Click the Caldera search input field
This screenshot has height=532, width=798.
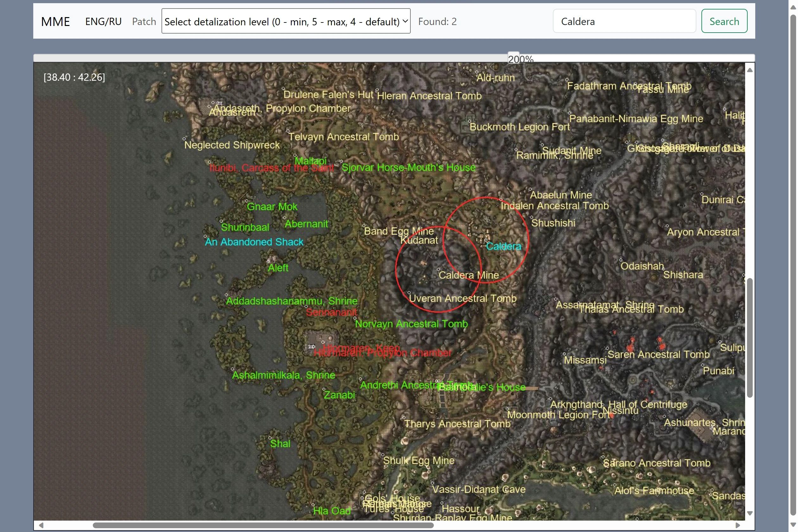(624, 22)
